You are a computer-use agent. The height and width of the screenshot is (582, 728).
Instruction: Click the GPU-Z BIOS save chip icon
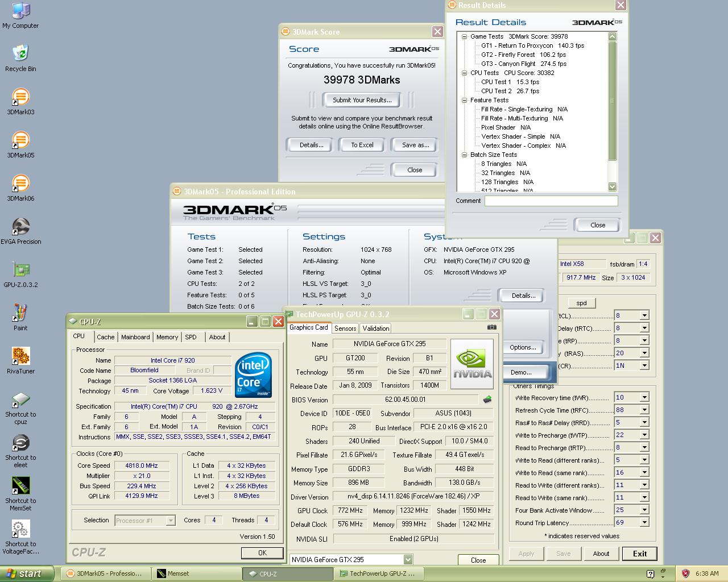tap(487, 399)
